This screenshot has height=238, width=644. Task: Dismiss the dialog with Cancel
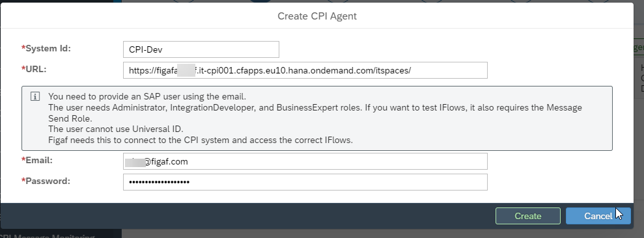click(x=598, y=216)
